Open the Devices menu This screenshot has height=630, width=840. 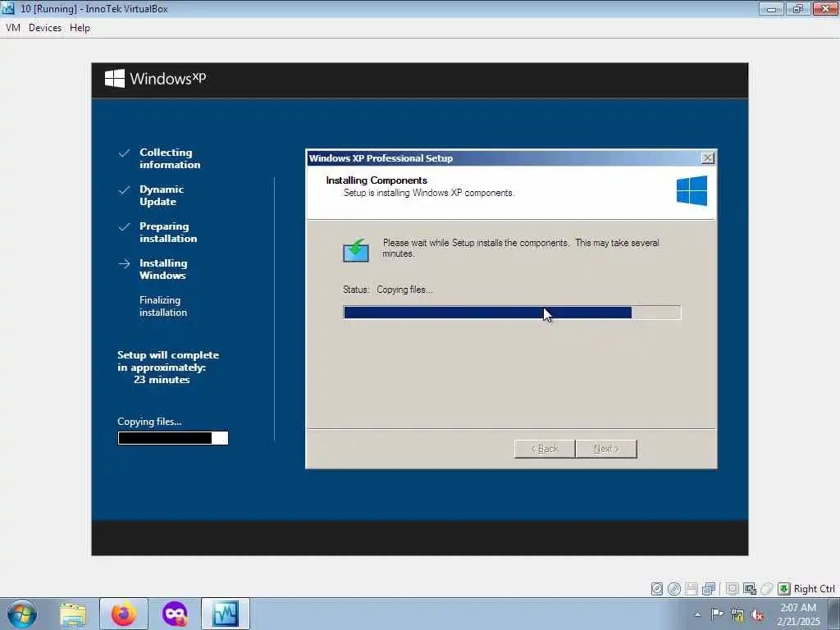[x=45, y=28]
